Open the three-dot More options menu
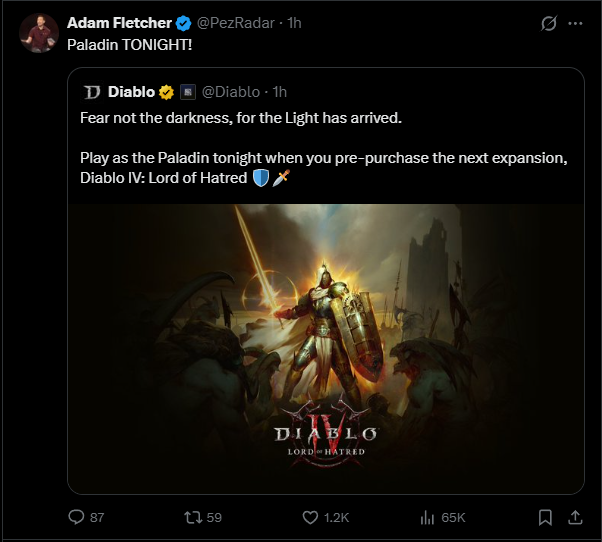This screenshot has height=542, width=602. (575, 23)
